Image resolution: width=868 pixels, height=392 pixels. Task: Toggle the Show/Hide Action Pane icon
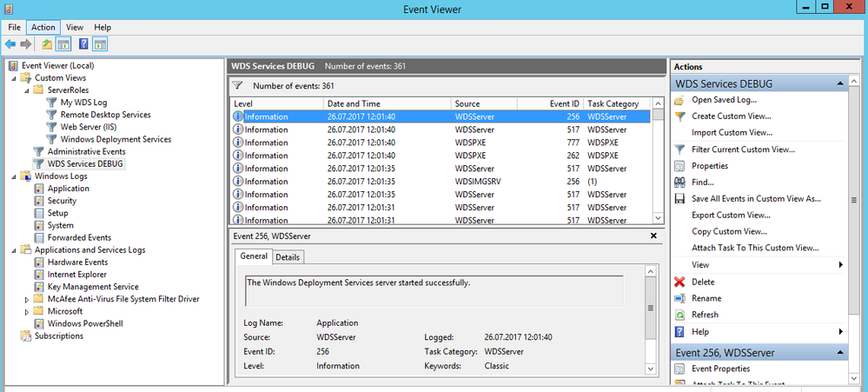coord(100,44)
